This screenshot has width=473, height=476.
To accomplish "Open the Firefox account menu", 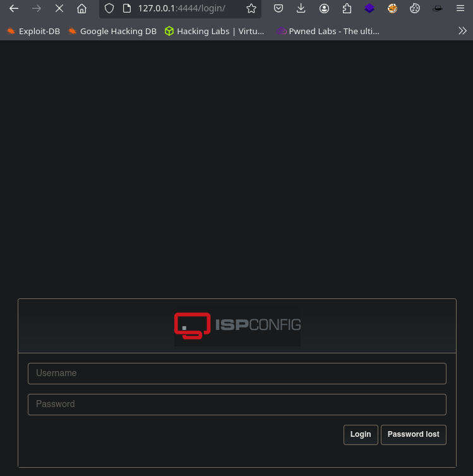I will 324,8.
